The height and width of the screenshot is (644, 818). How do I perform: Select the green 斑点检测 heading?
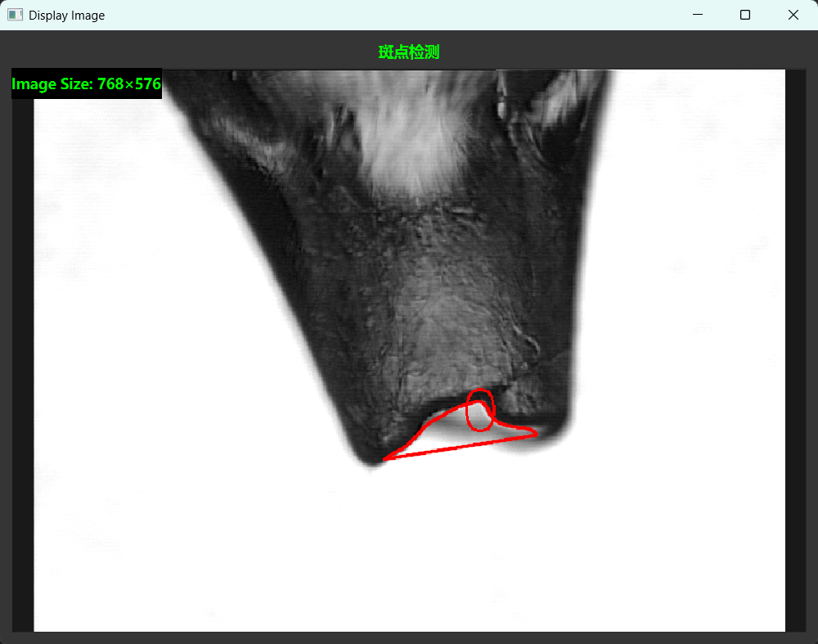pyautogui.click(x=409, y=52)
